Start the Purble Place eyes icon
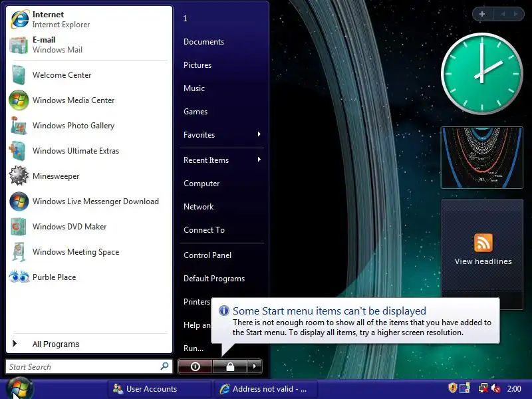Screen dimensions: 532x399 [19, 277]
